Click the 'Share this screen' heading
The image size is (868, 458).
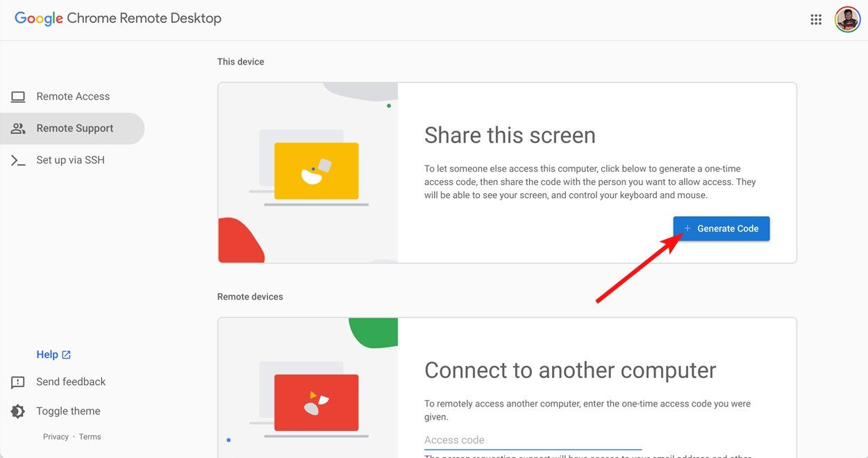point(510,135)
